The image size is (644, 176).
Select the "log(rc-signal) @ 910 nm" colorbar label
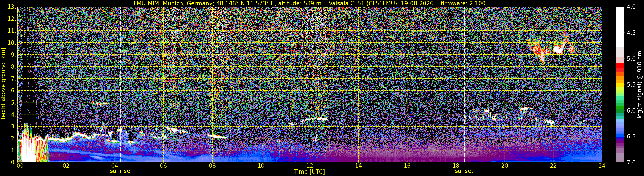[640, 85]
